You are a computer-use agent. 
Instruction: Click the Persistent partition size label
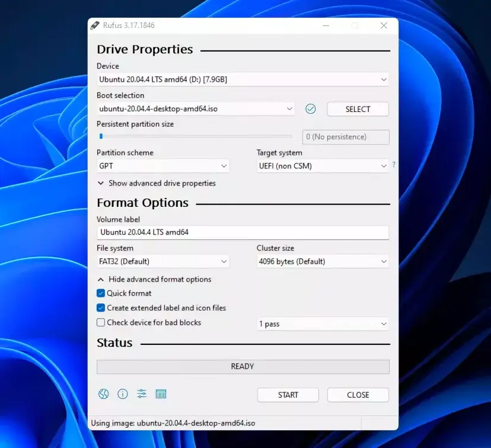pos(135,124)
